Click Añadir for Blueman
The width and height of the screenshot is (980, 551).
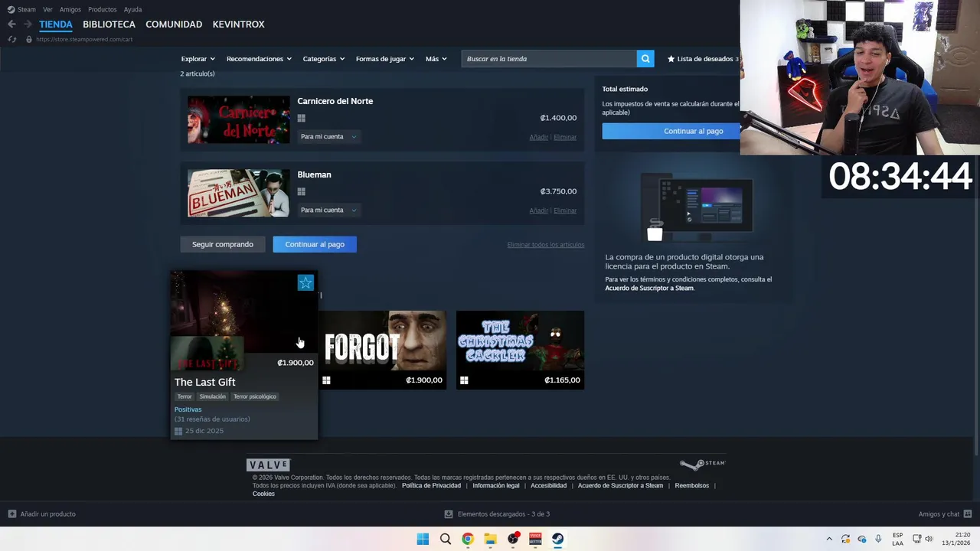pyautogui.click(x=538, y=210)
